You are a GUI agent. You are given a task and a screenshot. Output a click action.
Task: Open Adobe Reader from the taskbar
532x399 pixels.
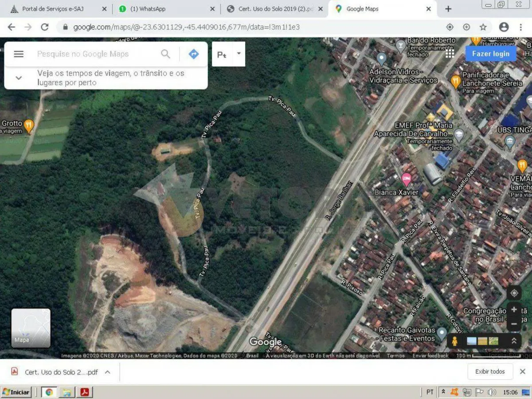tap(84, 392)
